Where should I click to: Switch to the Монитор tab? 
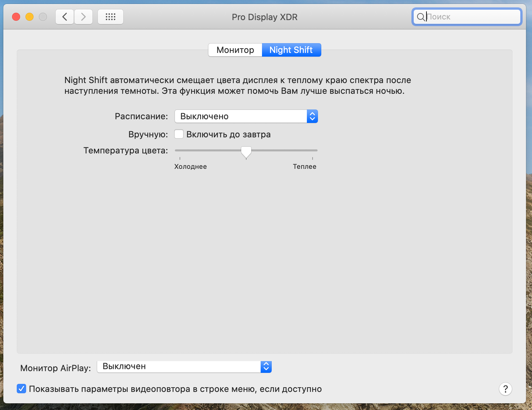[235, 50]
